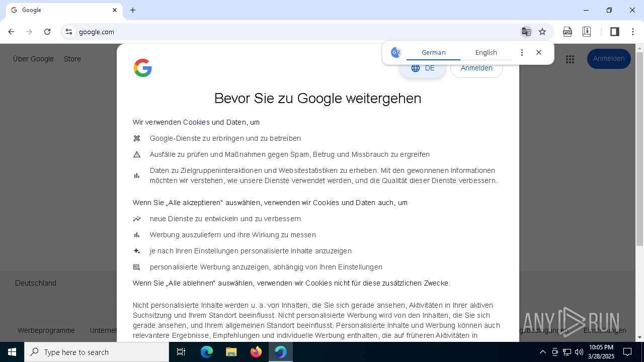This screenshot has height=362, width=644.
Task: Open Google Translate icon in address bar
Action: [526, 32]
